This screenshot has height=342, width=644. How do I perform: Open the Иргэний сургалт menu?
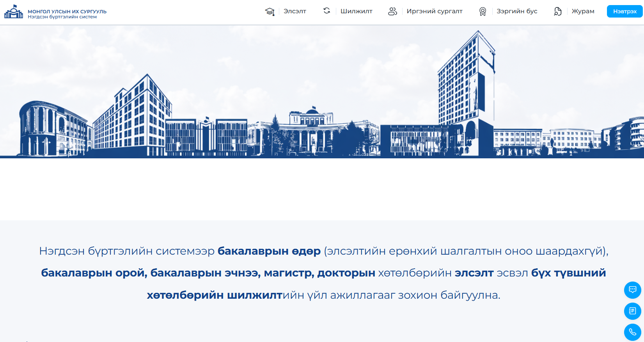(x=435, y=11)
